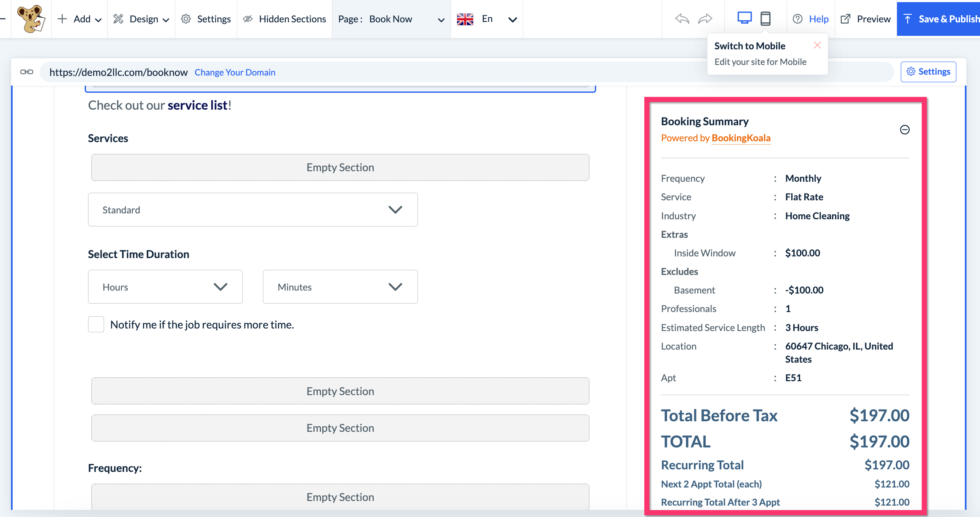The height and width of the screenshot is (517, 980).
Task: Click Save & Publish button
Action: point(940,19)
